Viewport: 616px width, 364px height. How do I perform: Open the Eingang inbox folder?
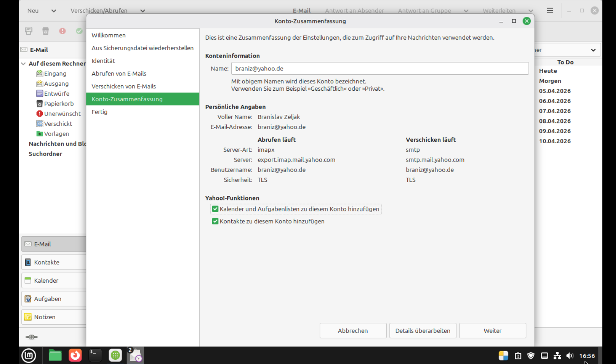(x=55, y=74)
